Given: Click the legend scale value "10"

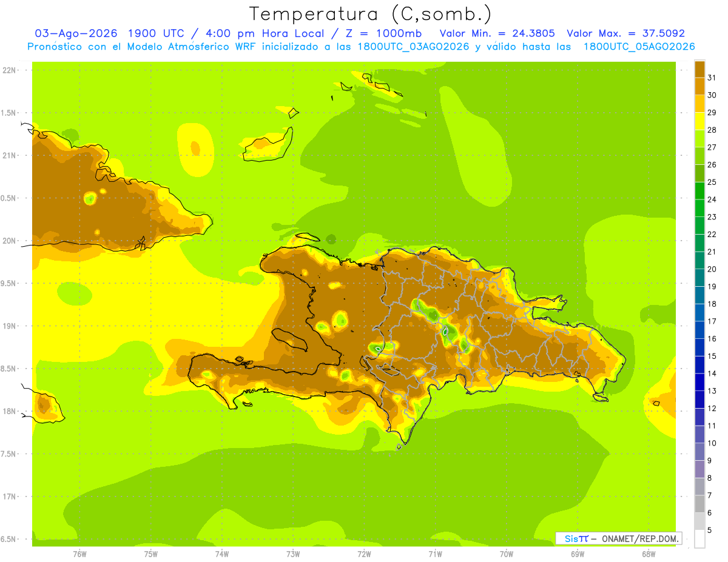Looking at the screenshot, I should 712,443.
